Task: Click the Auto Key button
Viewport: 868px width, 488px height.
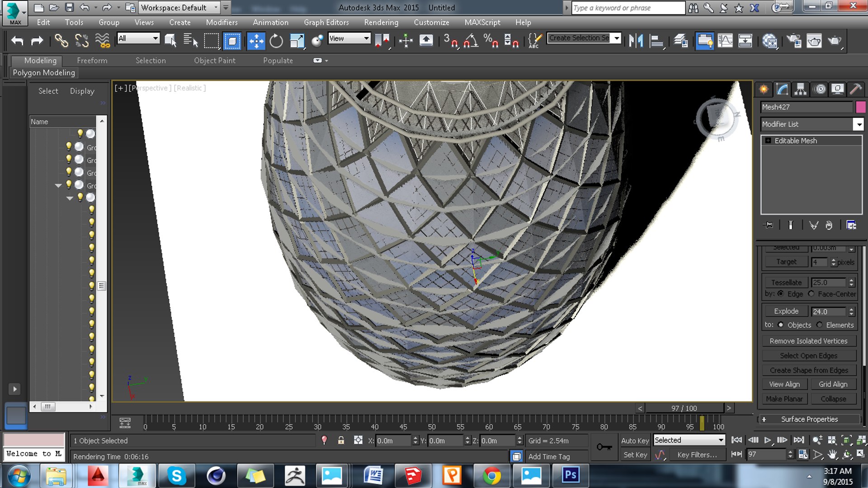Action: pyautogui.click(x=635, y=441)
